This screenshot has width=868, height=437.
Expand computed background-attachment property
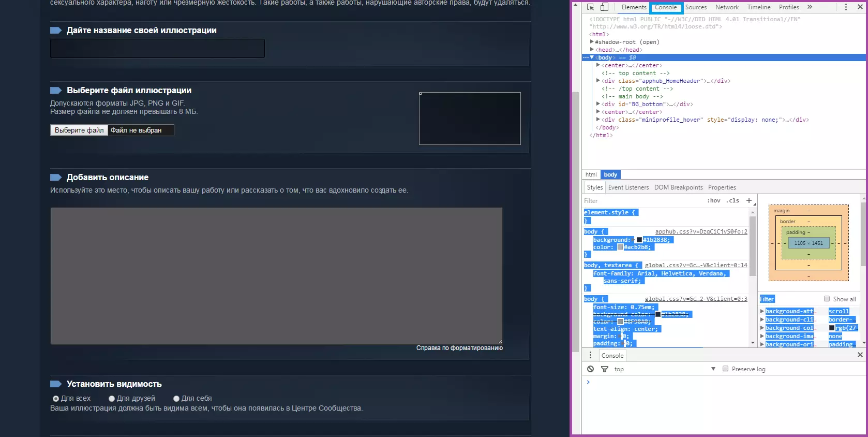(762, 311)
